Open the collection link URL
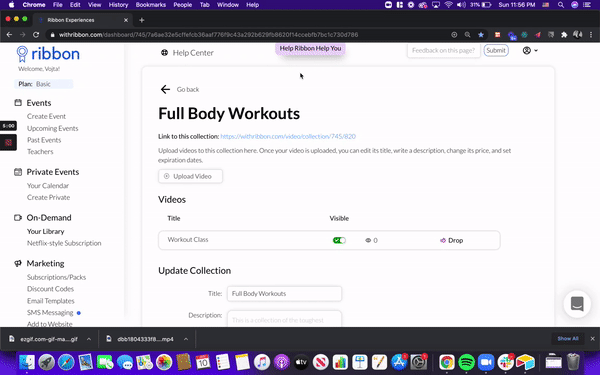This screenshot has width=600, height=375. coord(288,136)
